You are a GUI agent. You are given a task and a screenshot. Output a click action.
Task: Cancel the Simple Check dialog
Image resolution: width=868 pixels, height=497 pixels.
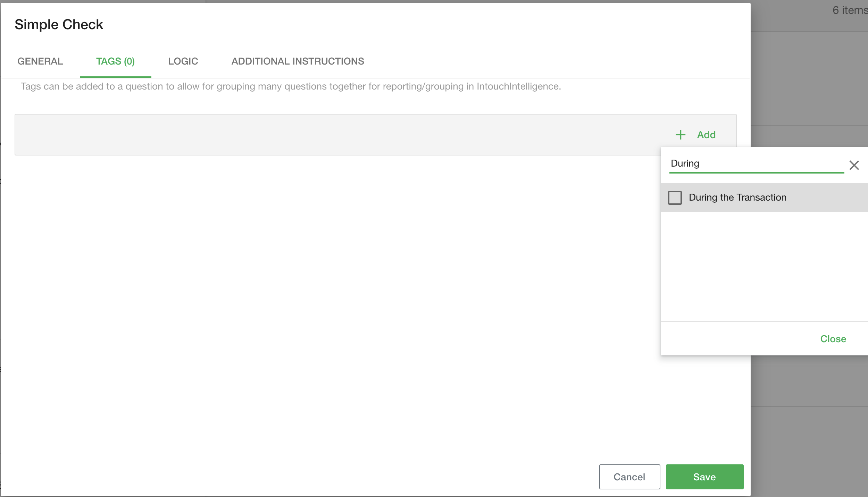point(629,477)
